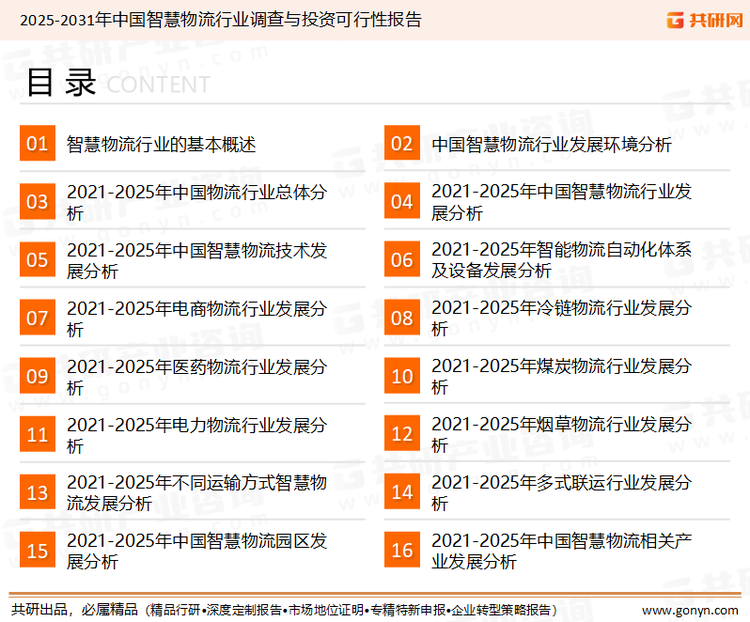Open chapter 2021-2025年中国智慧物流相关产业发展分析
Viewport: 750px width, 622px height.
pyautogui.click(x=562, y=551)
